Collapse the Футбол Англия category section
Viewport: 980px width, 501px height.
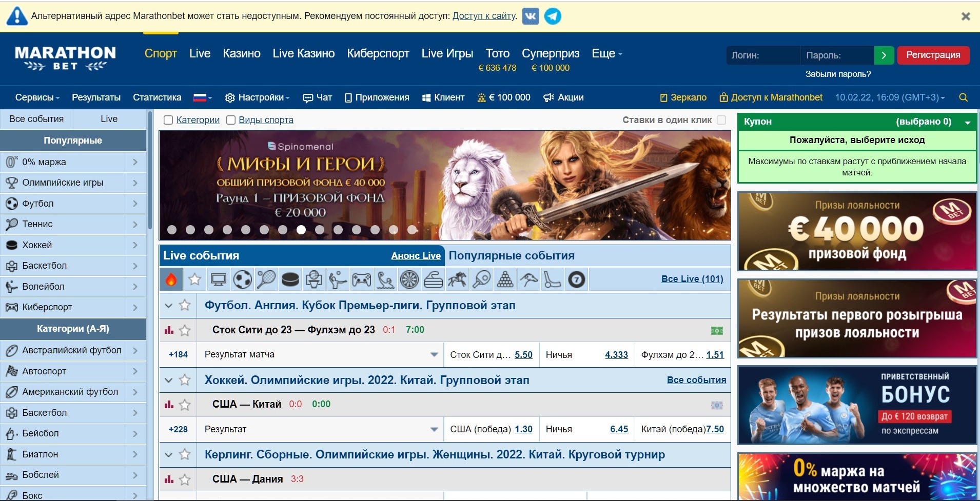point(168,306)
